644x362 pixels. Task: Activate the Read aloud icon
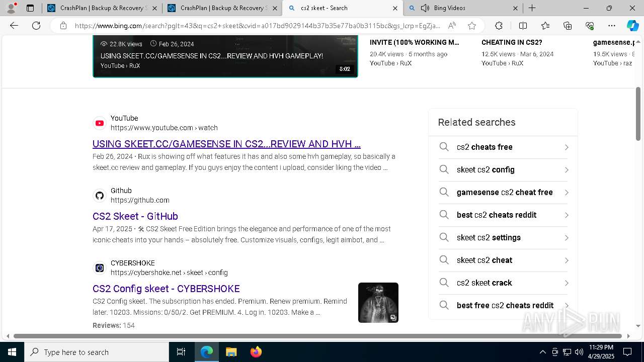[452, 26]
